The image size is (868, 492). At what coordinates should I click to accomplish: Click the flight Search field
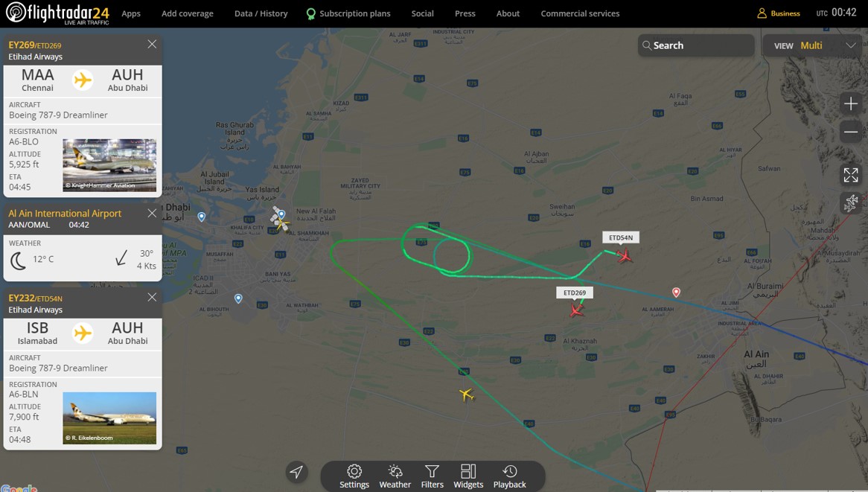[x=696, y=45]
